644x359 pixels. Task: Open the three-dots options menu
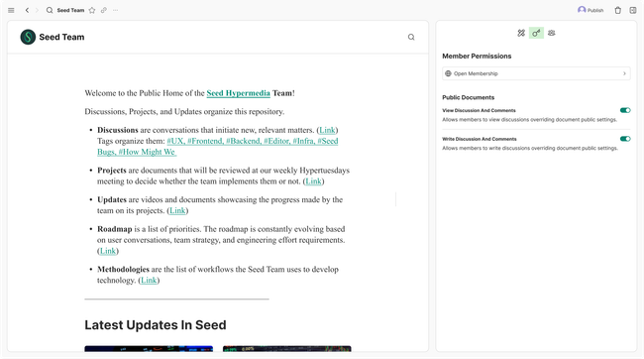(115, 10)
